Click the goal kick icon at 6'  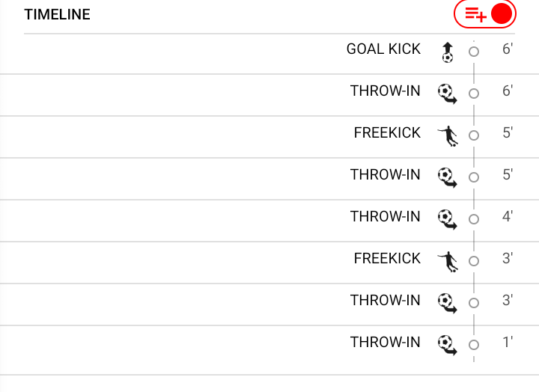pos(447,52)
